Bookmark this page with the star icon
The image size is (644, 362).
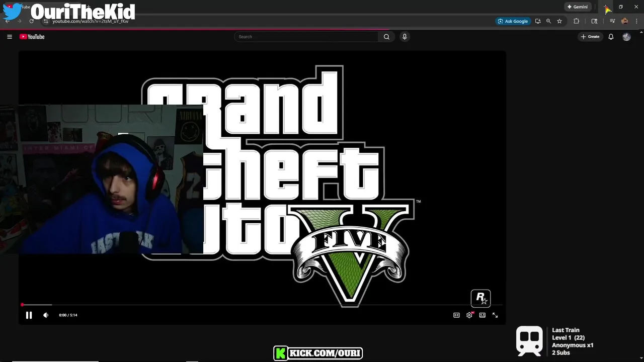coord(559,21)
